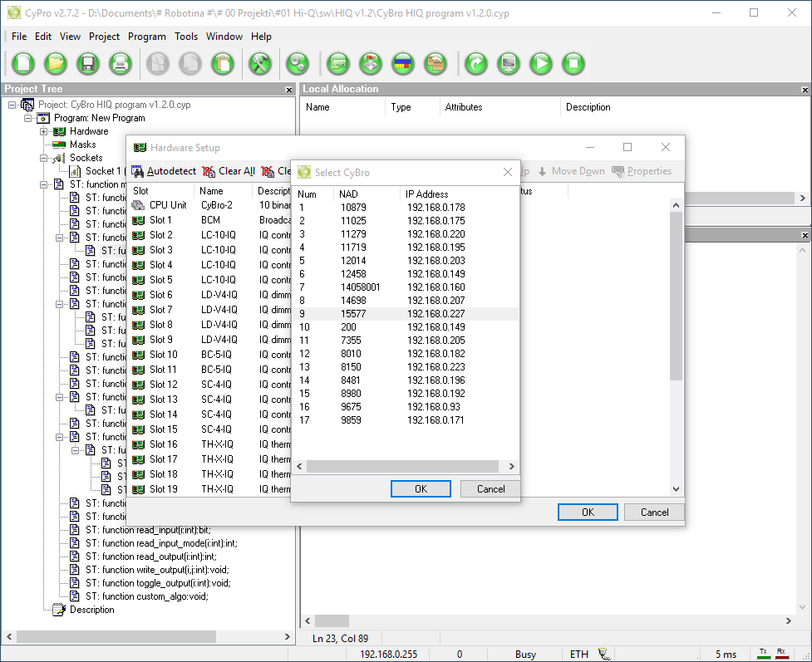Open the Project menu

(104, 37)
